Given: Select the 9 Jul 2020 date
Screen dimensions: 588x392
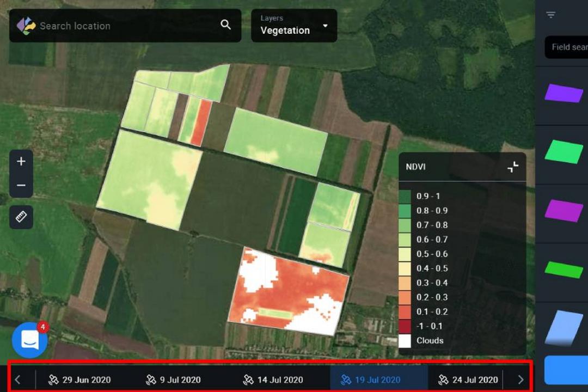Looking at the screenshot, I should (173, 379).
